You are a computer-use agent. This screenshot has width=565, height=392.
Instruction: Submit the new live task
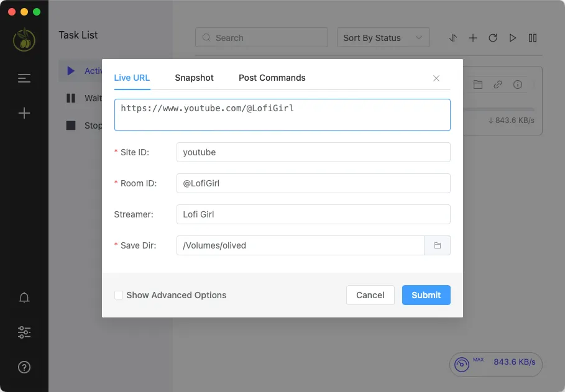[426, 295]
